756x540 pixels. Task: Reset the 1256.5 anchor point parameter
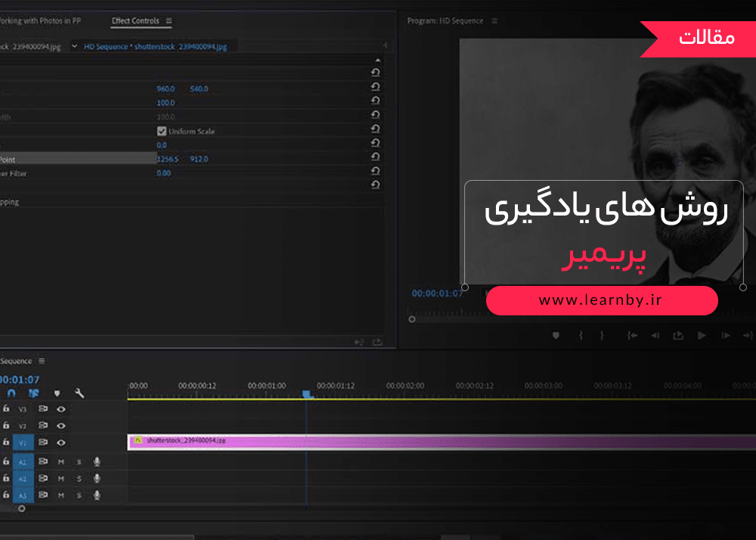click(x=375, y=157)
